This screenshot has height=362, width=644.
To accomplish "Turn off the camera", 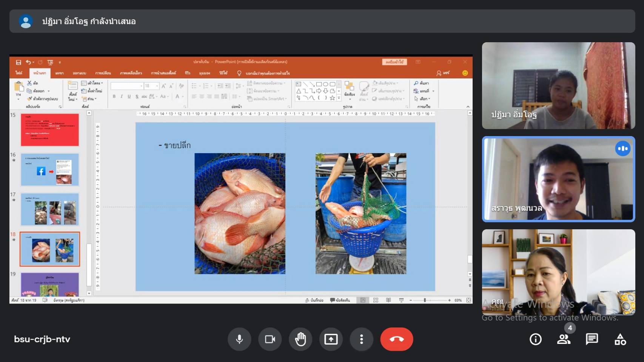I will (x=270, y=339).
